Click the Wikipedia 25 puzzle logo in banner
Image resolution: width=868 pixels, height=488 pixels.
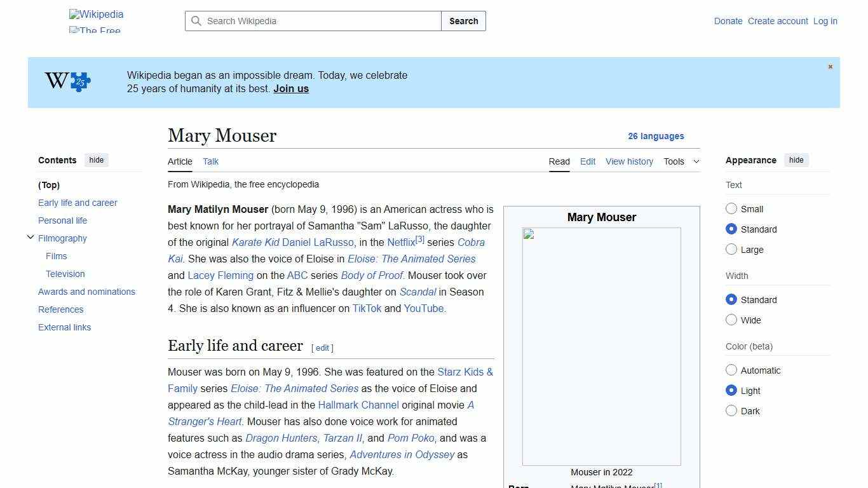(66, 81)
